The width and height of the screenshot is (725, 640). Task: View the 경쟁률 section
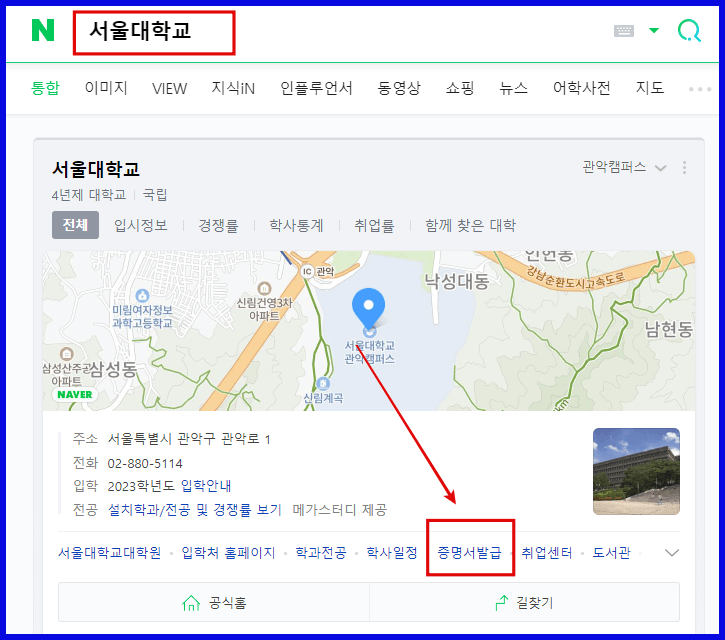218,226
